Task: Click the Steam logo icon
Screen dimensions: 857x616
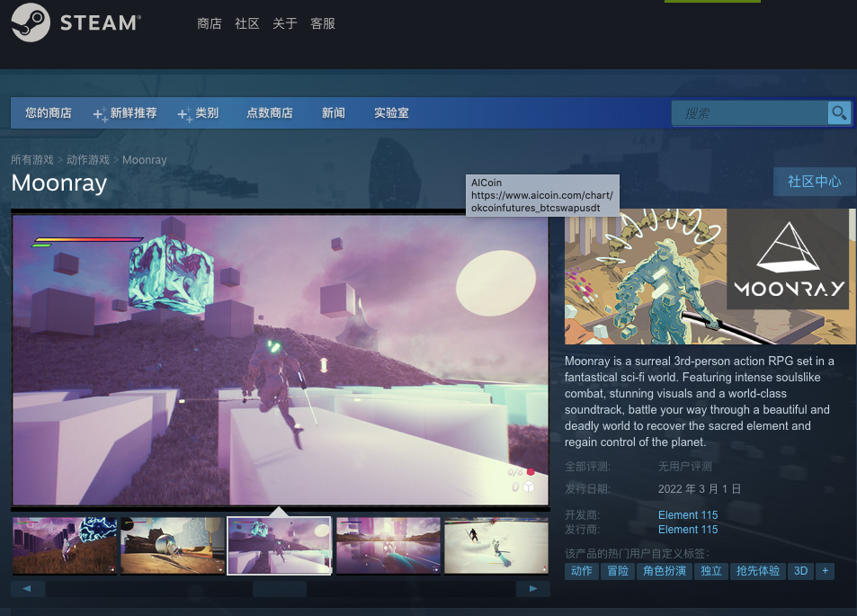Action: 31,22
